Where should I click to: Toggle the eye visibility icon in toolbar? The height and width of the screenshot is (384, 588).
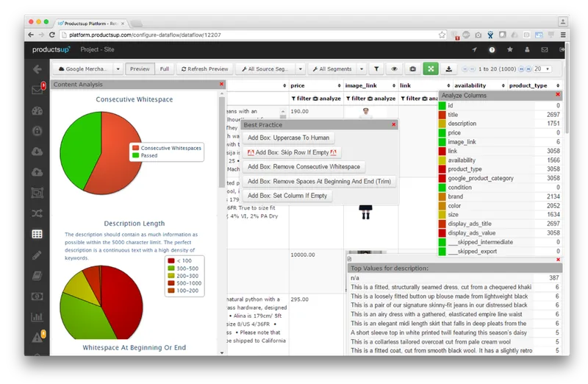point(394,69)
